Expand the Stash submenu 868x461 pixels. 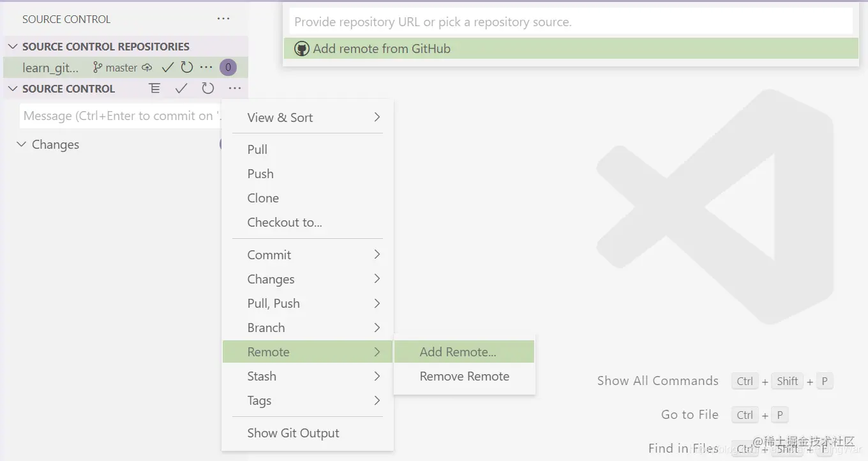pyautogui.click(x=307, y=376)
